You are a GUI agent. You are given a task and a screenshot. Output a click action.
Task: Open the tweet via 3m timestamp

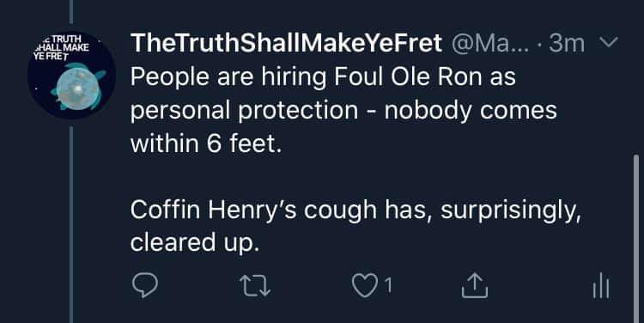567,43
